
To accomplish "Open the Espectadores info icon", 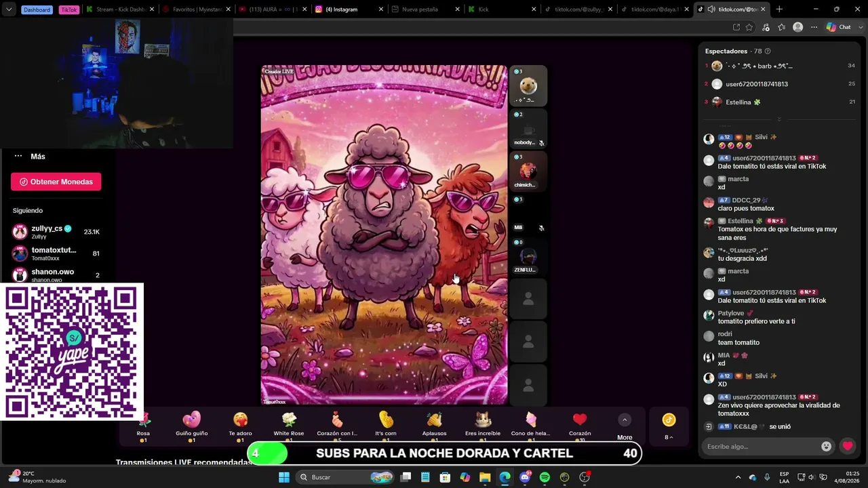I will coord(767,51).
